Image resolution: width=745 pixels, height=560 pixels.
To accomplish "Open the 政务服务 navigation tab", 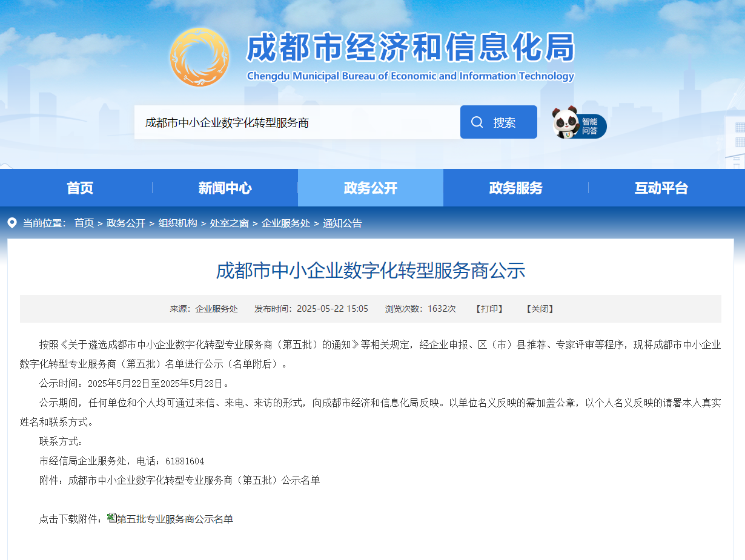I will (515, 188).
